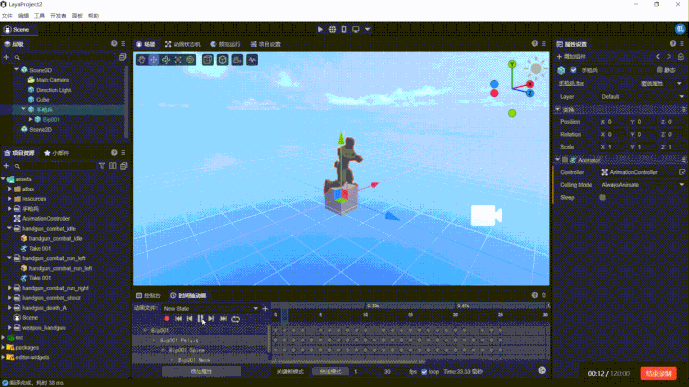This screenshot has height=387, width=689.
Task: Expand the resources folder in assets
Action: (x=10, y=199)
